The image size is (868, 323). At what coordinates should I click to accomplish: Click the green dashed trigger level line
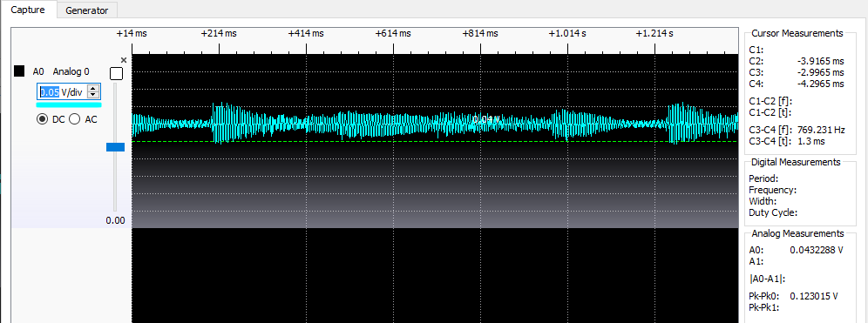435,142
